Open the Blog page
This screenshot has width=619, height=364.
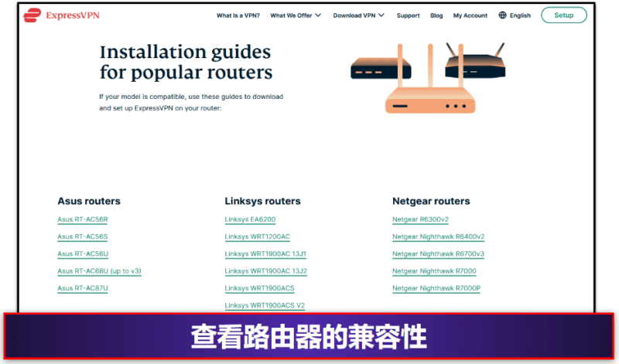click(x=436, y=15)
